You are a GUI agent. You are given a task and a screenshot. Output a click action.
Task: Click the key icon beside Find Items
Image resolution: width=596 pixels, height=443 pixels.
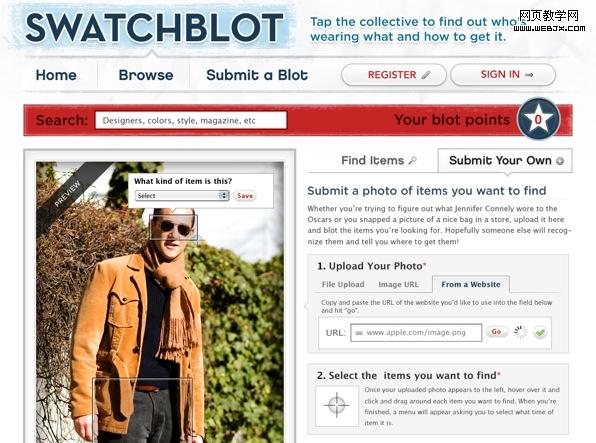pyautogui.click(x=412, y=160)
